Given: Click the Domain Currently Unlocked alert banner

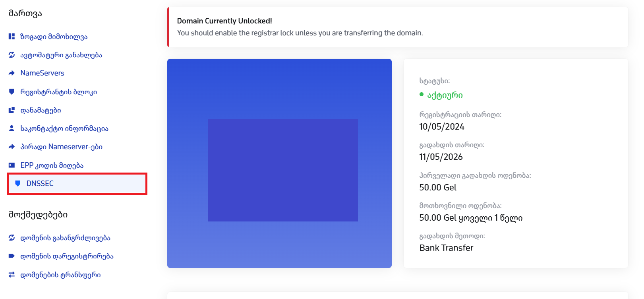Looking at the screenshot, I should 397,27.
